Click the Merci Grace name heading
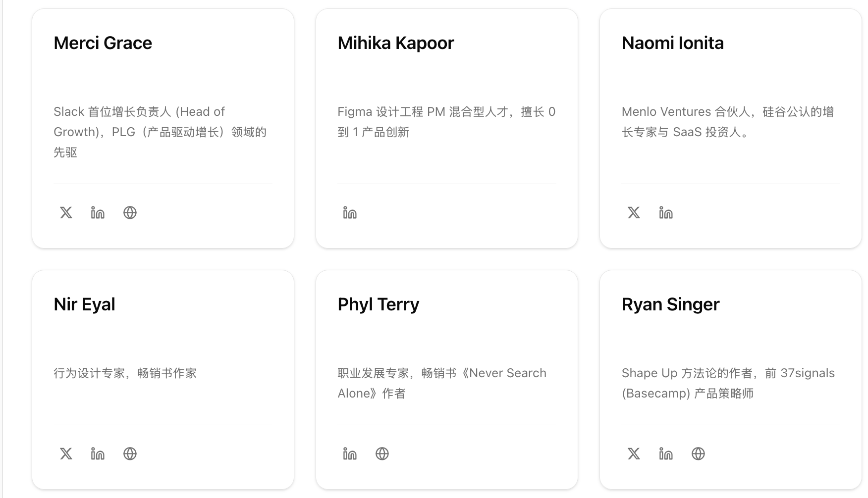This screenshot has height=498, width=868. click(x=103, y=43)
